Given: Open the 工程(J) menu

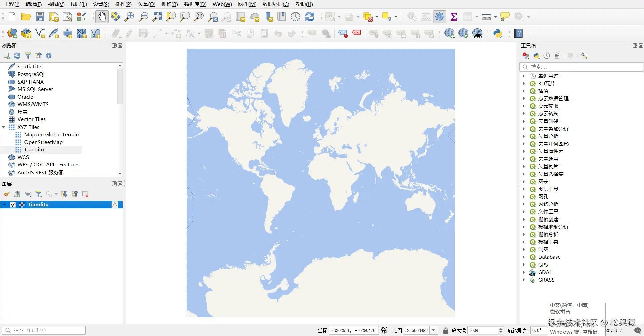Looking at the screenshot, I should coord(12,4).
